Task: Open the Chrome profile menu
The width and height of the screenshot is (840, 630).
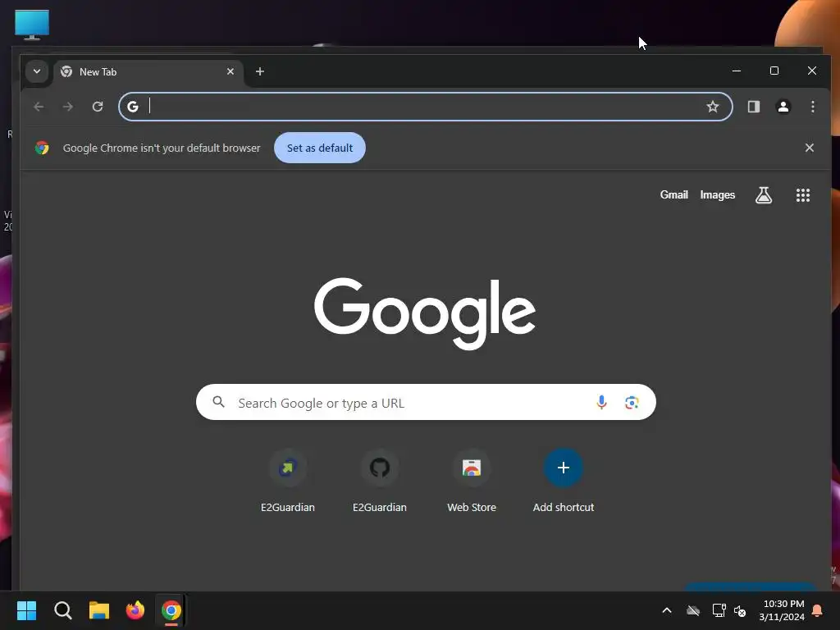Action: pos(783,107)
